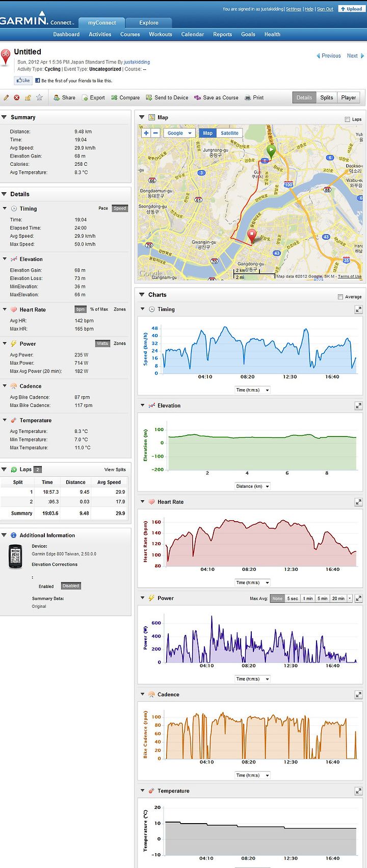
Task: Click the padlock privacy icon
Action: coord(28,97)
